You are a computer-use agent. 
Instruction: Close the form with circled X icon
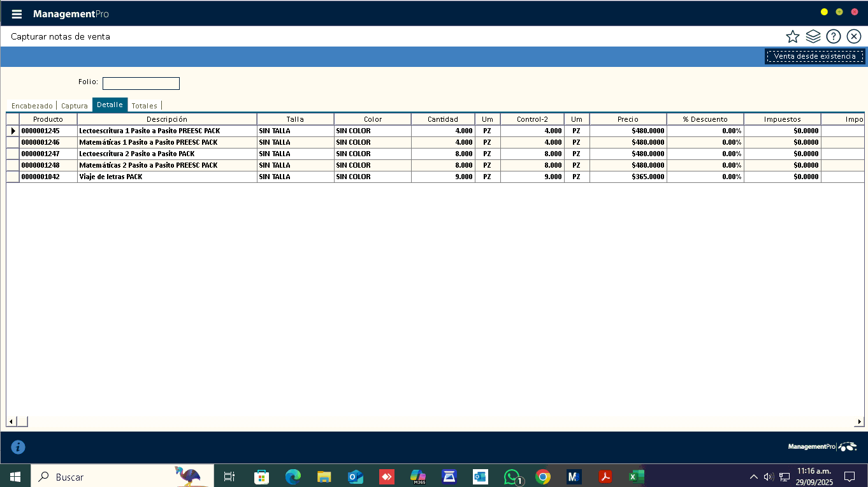pyautogui.click(x=854, y=36)
